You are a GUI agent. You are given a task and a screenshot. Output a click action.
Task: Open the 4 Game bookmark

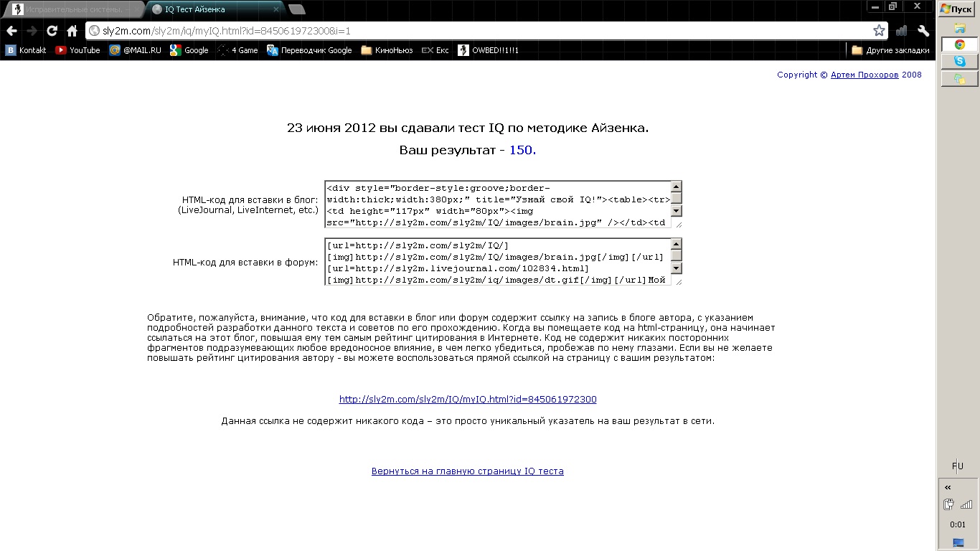point(237,50)
